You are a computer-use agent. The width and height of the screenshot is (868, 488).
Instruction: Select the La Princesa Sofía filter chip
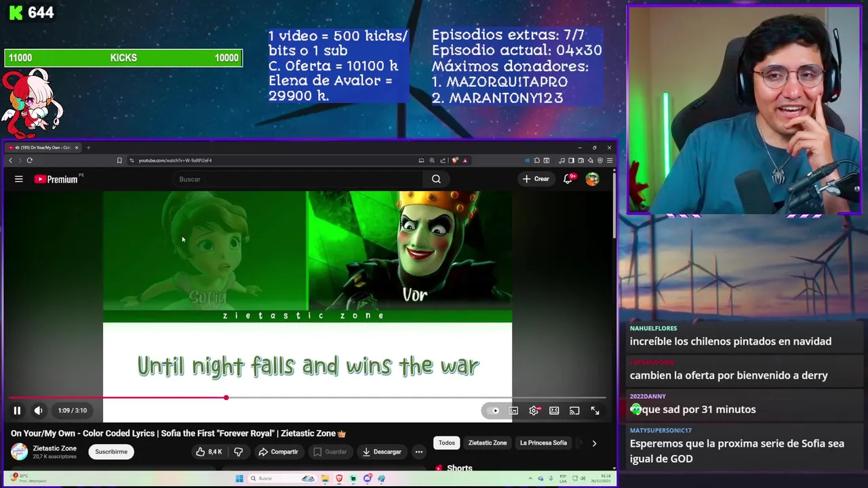pyautogui.click(x=543, y=443)
